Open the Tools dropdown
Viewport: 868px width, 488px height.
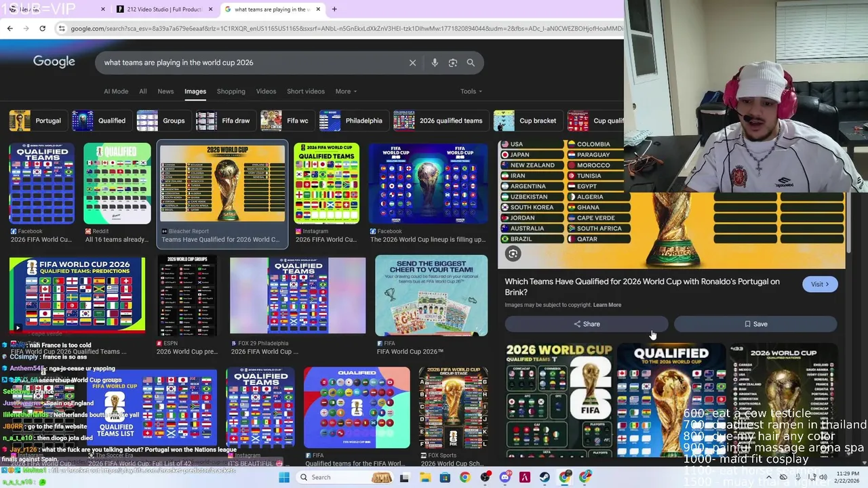tap(471, 91)
